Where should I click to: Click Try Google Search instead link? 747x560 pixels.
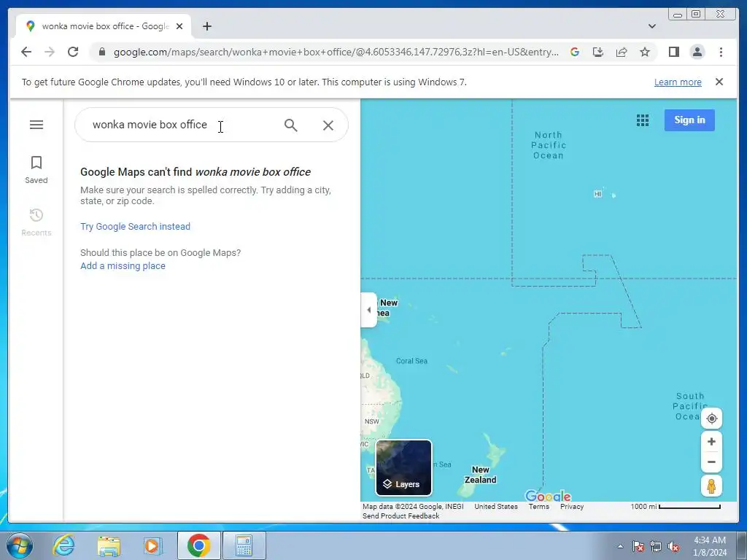tap(135, 226)
